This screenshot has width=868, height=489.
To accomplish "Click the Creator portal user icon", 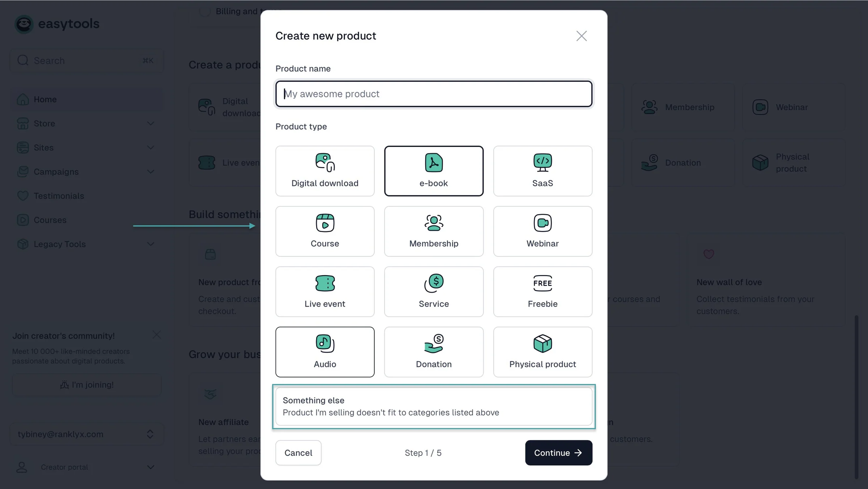I will click(x=22, y=467).
